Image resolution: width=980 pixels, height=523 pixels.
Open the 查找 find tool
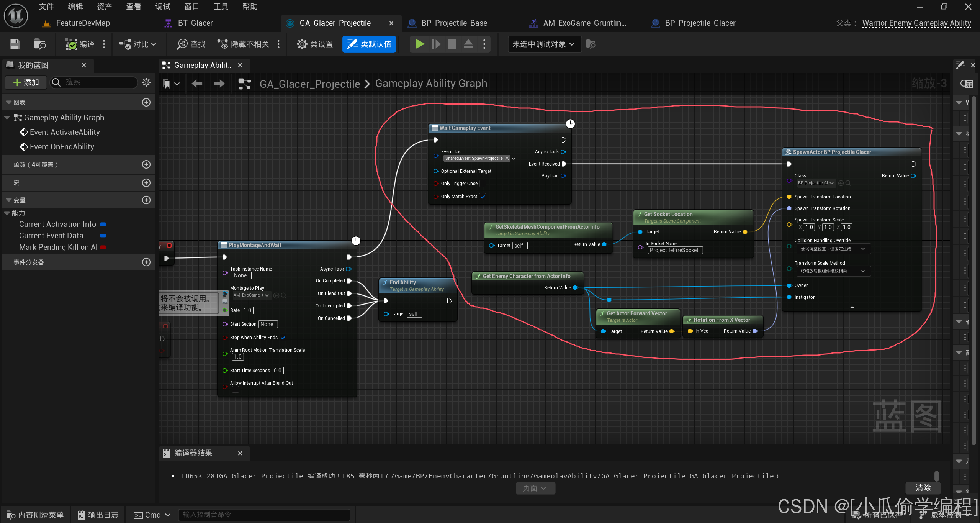191,44
